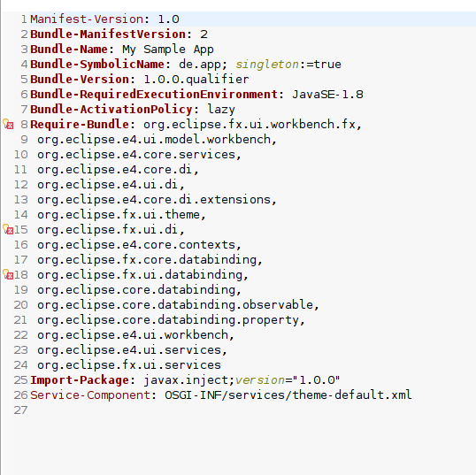The width and height of the screenshot is (476, 475).
Task: Click the Require-Bundle header keyword
Action: tap(80, 125)
